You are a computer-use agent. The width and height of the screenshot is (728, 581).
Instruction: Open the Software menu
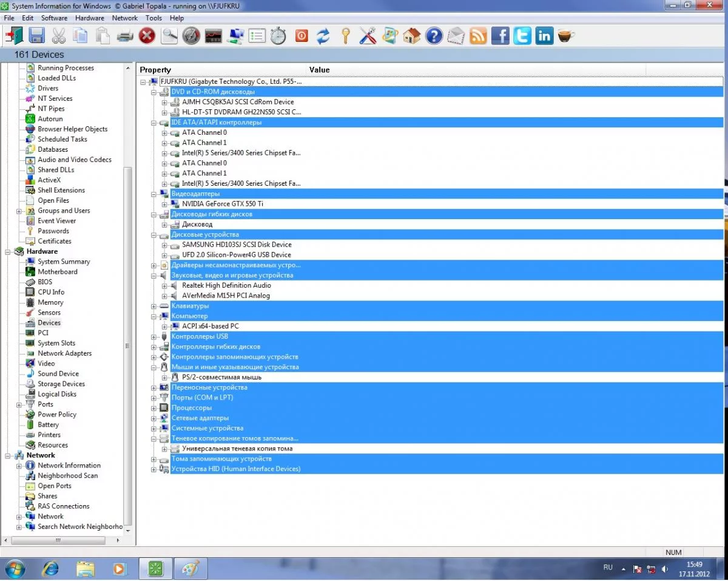coord(54,18)
